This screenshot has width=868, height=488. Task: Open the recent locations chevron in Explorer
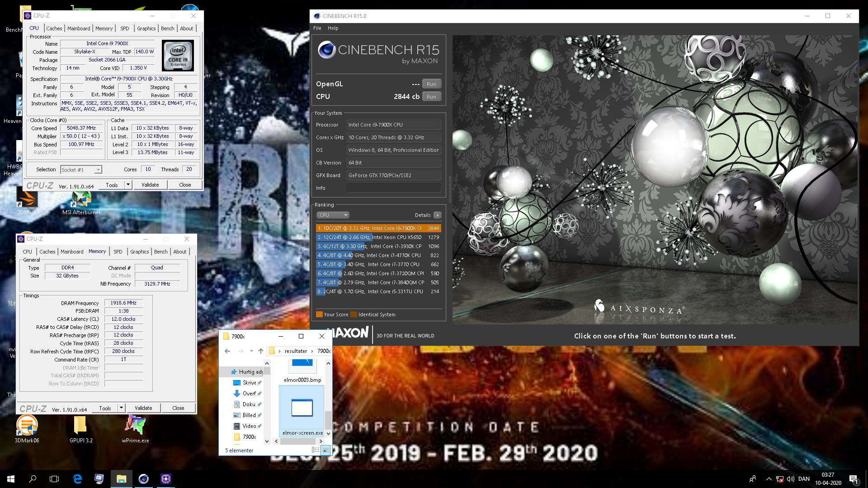[251, 351]
